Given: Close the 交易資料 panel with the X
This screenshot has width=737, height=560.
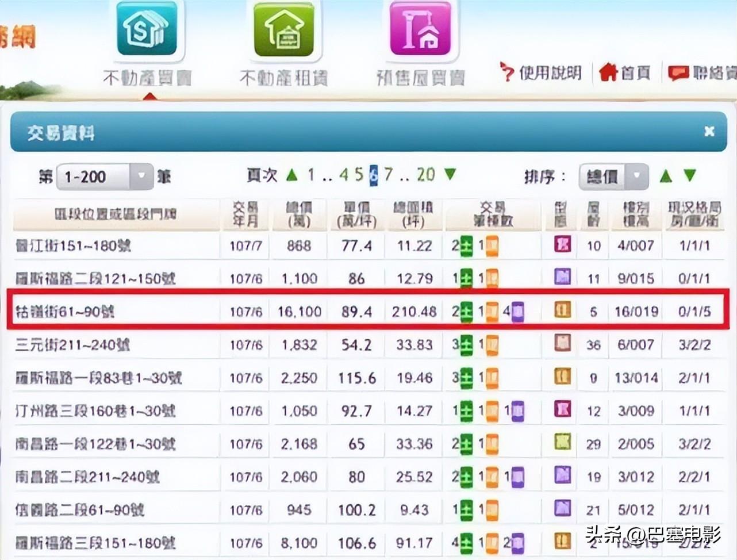Looking at the screenshot, I should [710, 132].
